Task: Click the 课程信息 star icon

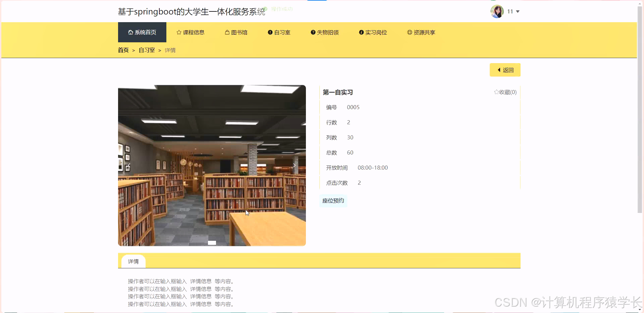Action: (x=178, y=32)
